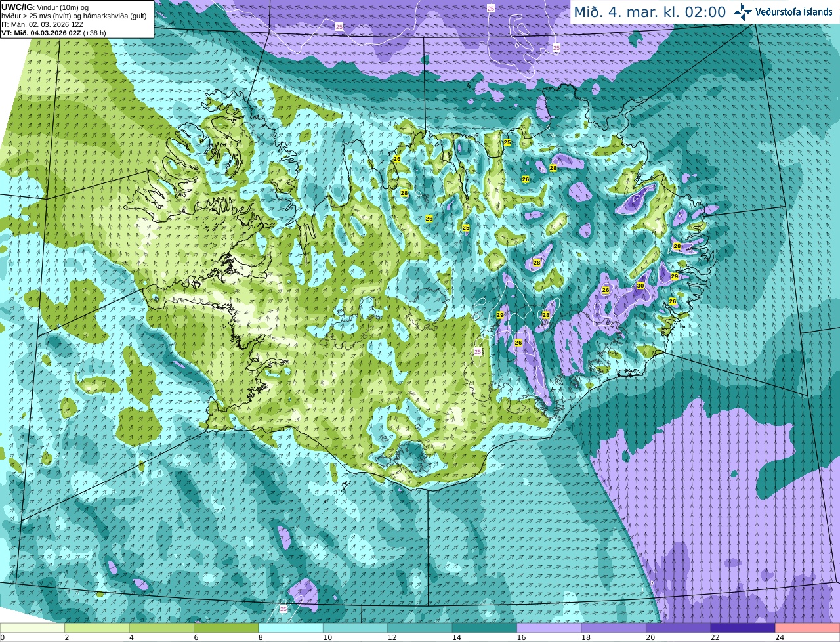This screenshot has height=642, width=840.
Task: Click the legend scale number 4
Action: [131, 637]
